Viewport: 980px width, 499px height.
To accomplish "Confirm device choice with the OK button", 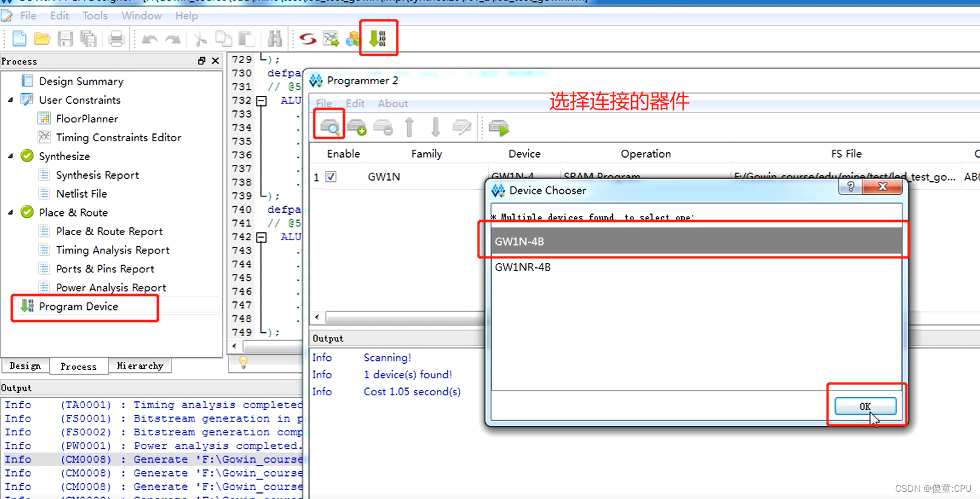I will tap(865, 406).
